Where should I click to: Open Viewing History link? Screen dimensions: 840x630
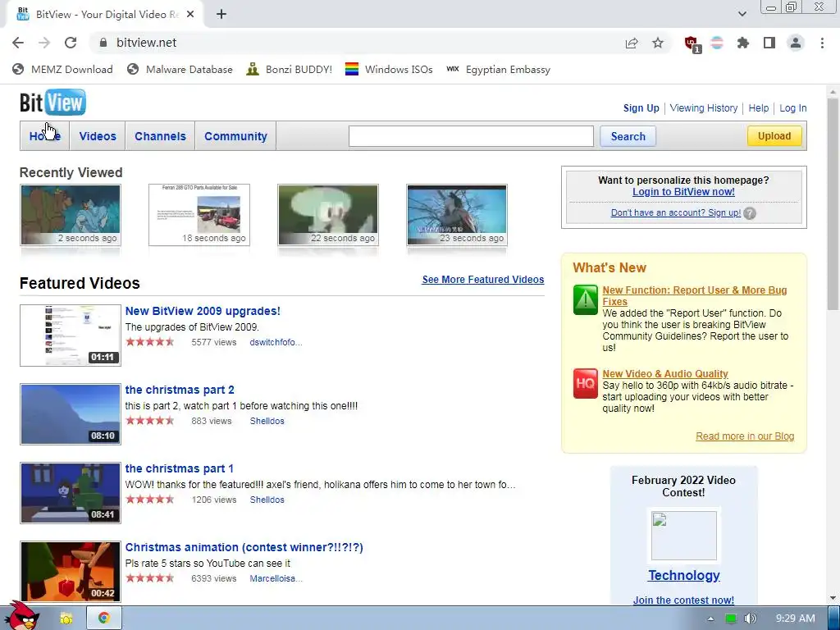click(x=703, y=107)
